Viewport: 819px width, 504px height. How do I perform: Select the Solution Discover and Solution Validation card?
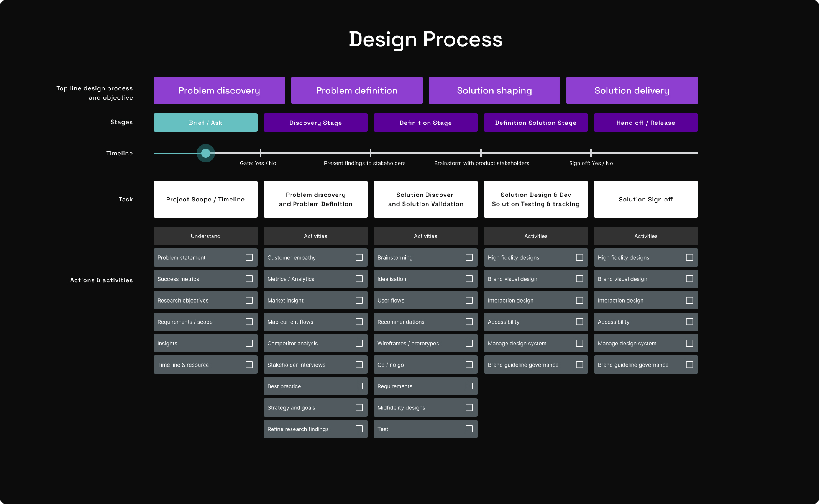(x=425, y=199)
